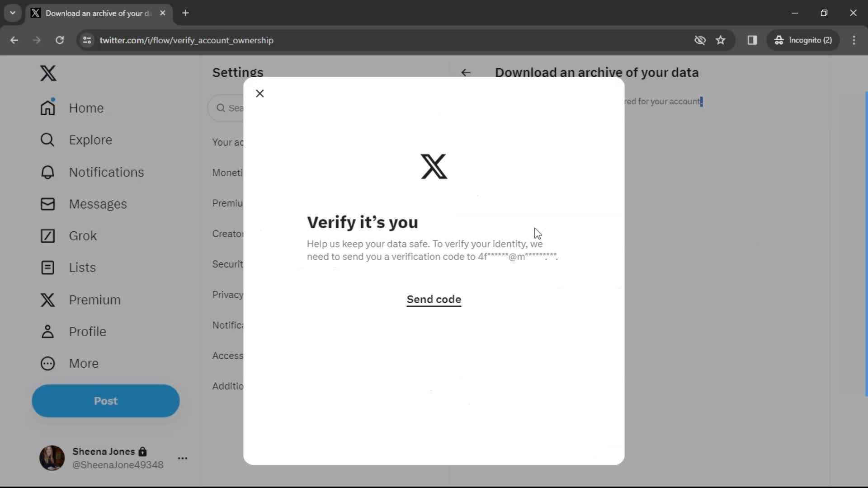Screen dimensions: 868x488
Task: Click Security settings option
Action: coord(228,264)
